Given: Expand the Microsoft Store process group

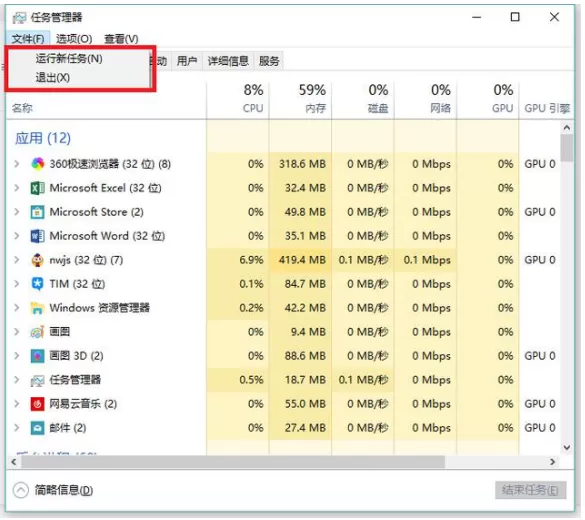Looking at the screenshot, I should point(16,212).
